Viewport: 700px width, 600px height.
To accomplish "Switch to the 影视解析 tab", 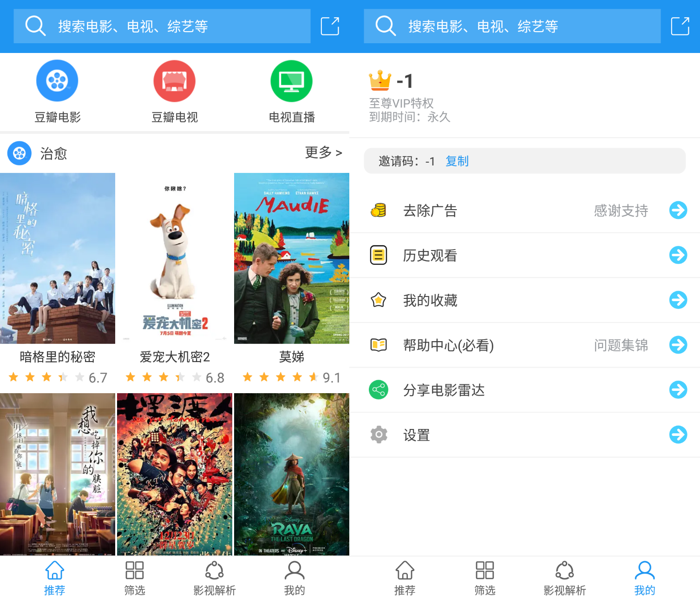I will pyautogui.click(x=214, y=577).
